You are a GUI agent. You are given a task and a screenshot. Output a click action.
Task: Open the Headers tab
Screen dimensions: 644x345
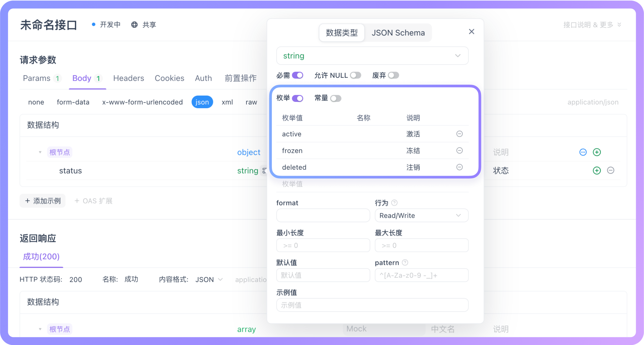tap(129, 78)
